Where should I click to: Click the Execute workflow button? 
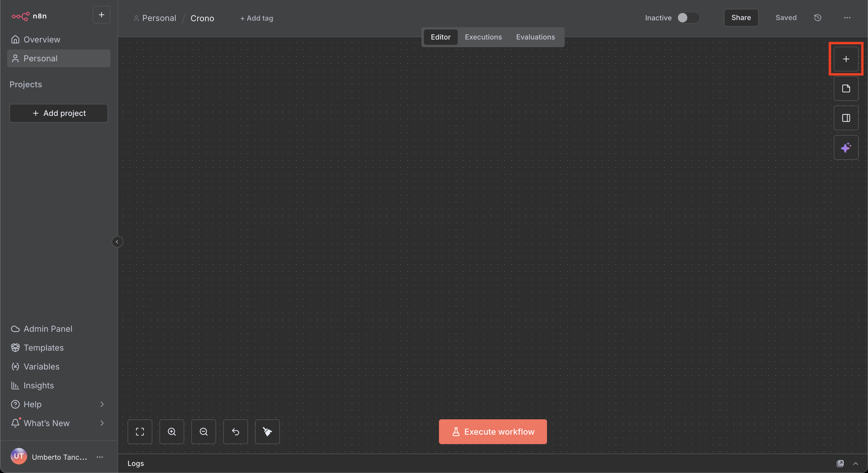pyautogui.click(x=493, y=432)
